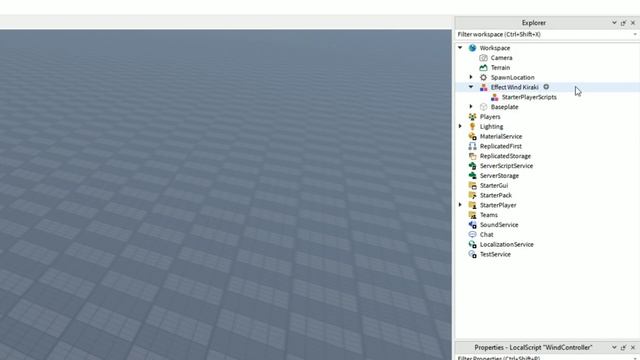Undock the Explorer panel
Viewport: 640px width, 360px height.
click(x=623, y=23)
